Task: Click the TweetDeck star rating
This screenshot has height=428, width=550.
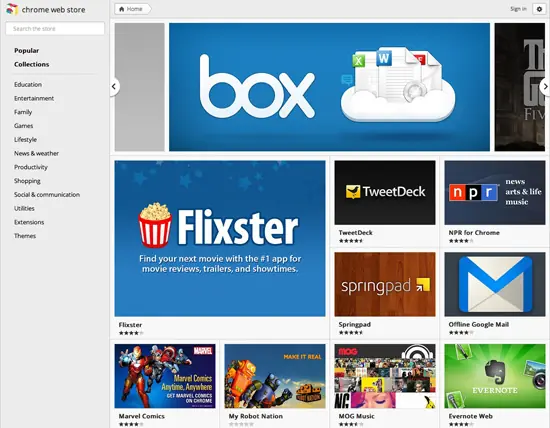Action: coord(351,241)
